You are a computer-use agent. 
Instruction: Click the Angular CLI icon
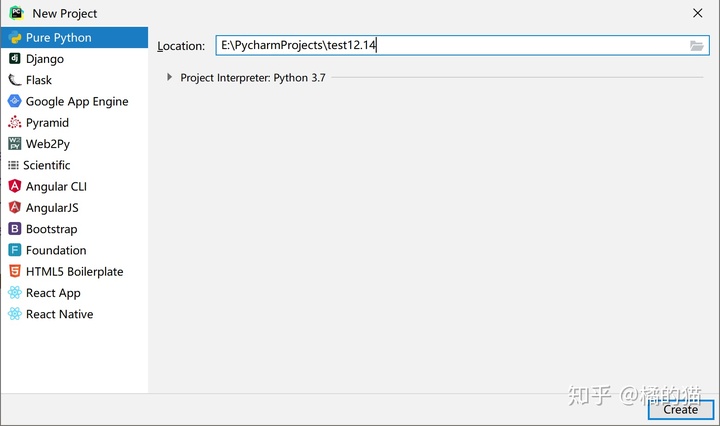click(x=15, y=186)
